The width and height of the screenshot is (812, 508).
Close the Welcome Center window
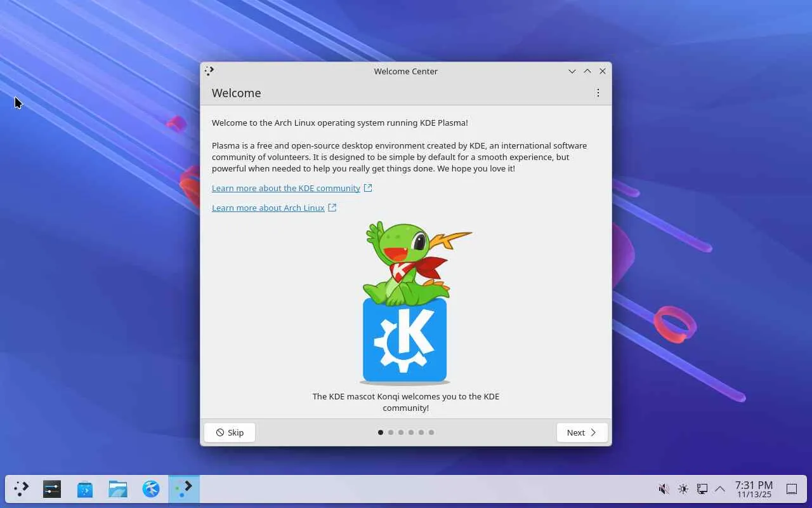(603, 71)
